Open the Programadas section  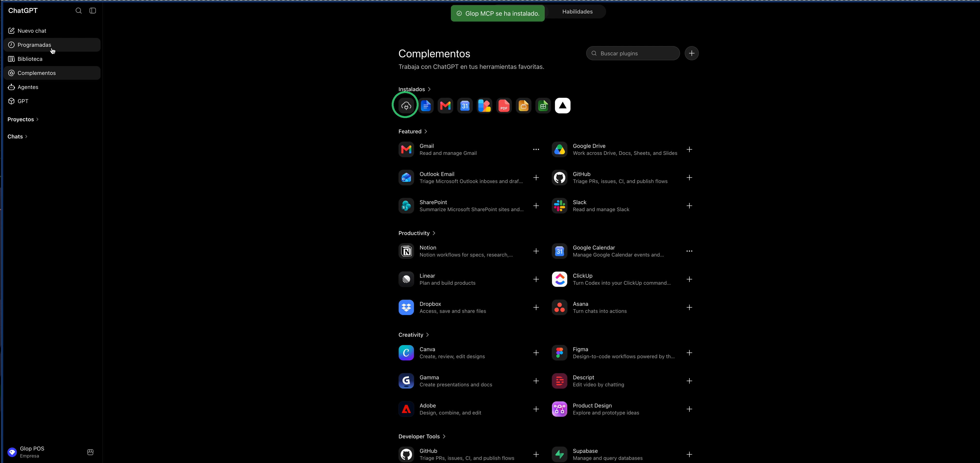tap(52, 45)
